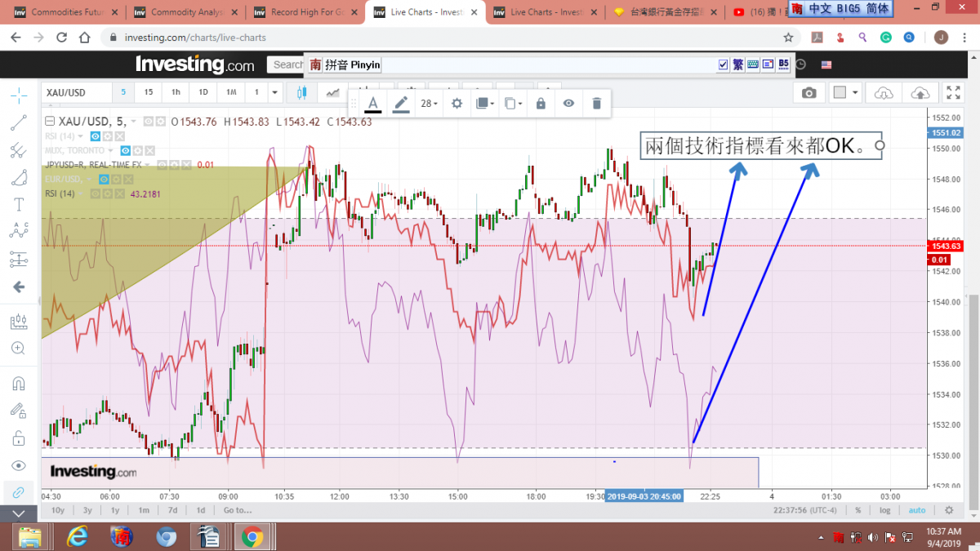Expand the timeframe interval dropdown arrow
The height and width of the screenshot is (551, 980).
275,93
